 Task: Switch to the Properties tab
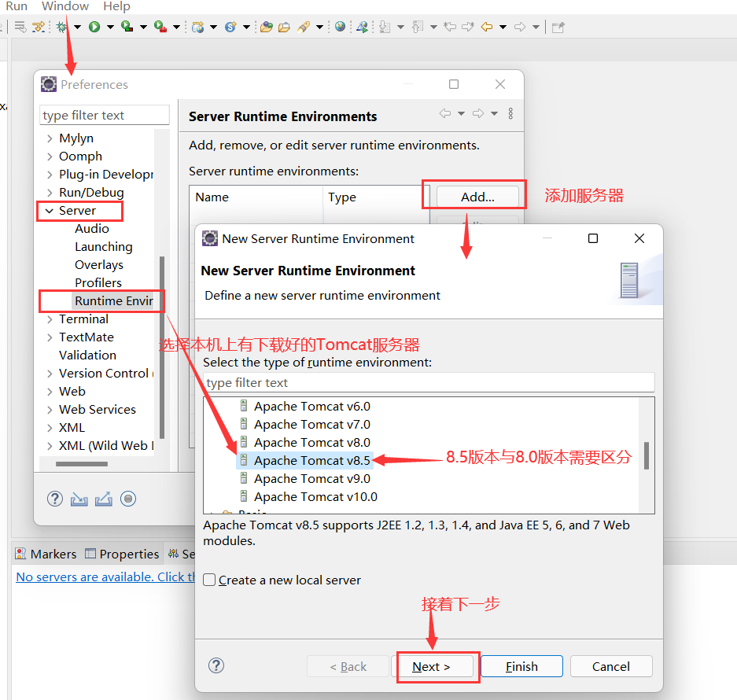click(122, 554)
